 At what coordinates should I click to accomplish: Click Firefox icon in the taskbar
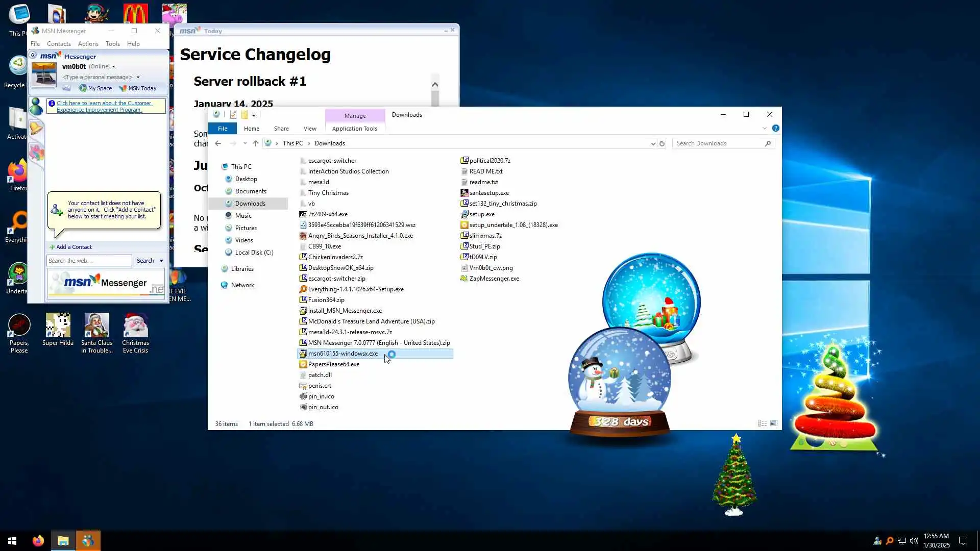tap(38, 541)
